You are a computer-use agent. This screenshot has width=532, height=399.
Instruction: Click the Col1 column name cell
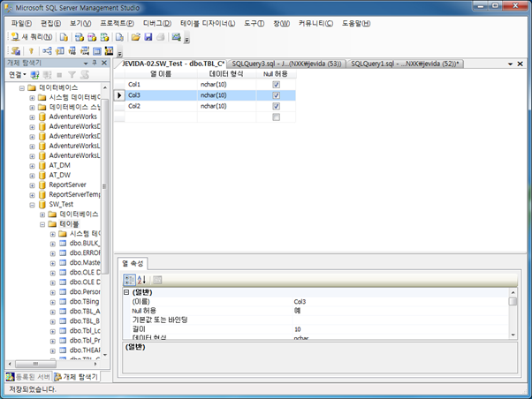(161, 85)
